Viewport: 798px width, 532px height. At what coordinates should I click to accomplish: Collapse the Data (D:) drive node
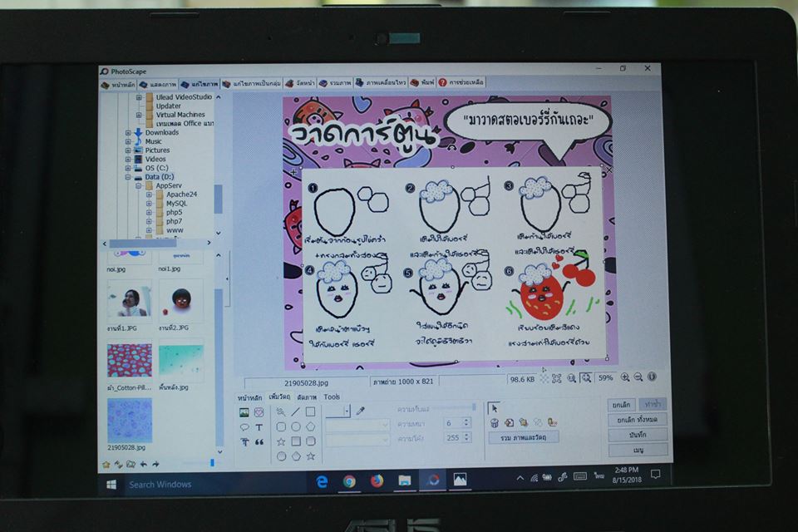(x=128, y=177)
